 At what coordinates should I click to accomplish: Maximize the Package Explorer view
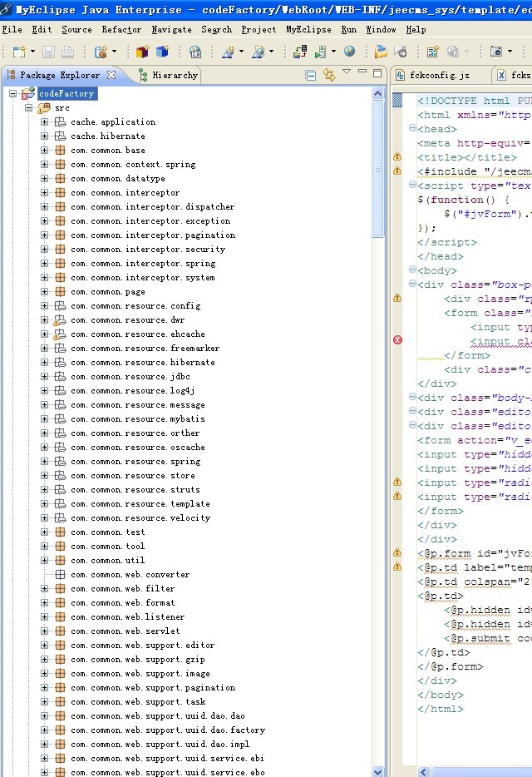[377, 73]
